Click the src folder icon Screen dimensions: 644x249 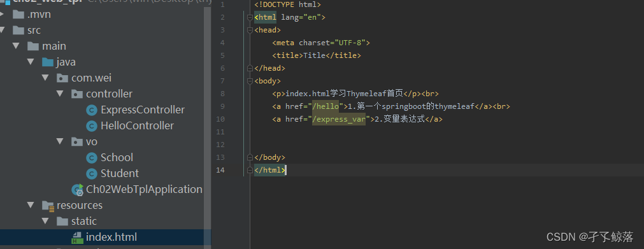pyautogui.click(x=18, y=31)
